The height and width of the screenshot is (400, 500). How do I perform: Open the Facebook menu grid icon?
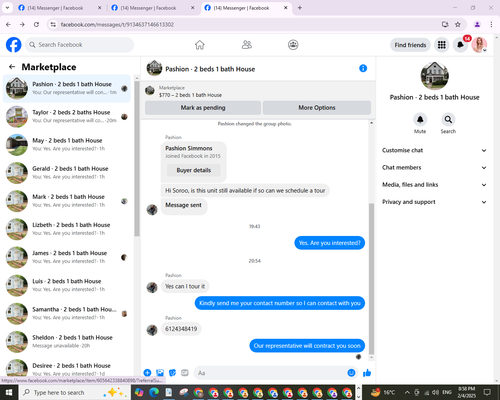click(x=442, y=45)
